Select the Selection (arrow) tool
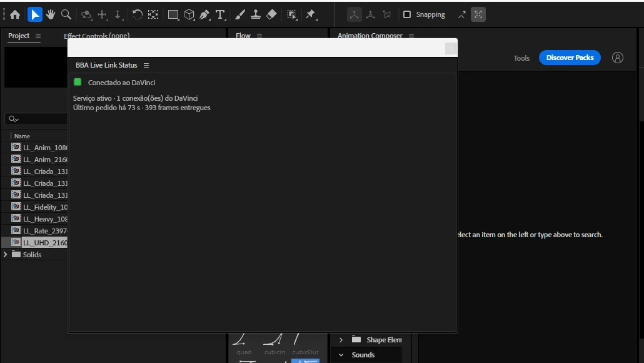The width and height of the screenshot is (644, 363). [x=35, y=15]
